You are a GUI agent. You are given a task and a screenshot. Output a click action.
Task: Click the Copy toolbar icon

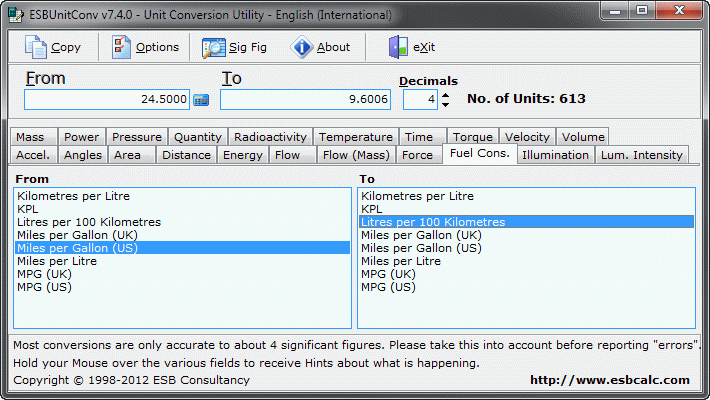(36, 47)
